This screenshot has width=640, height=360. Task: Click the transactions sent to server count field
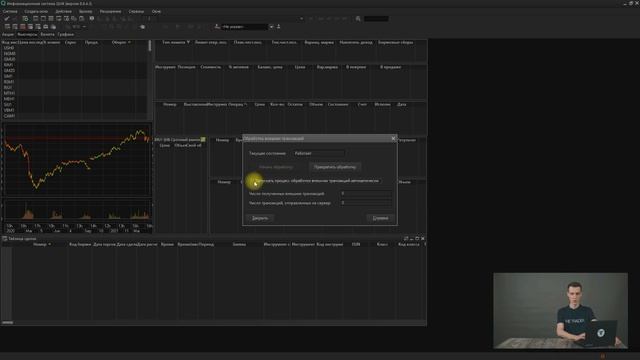click(366, 202)
